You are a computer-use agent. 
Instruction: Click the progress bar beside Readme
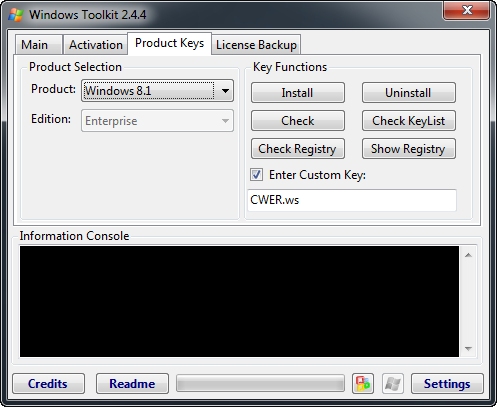260,383
